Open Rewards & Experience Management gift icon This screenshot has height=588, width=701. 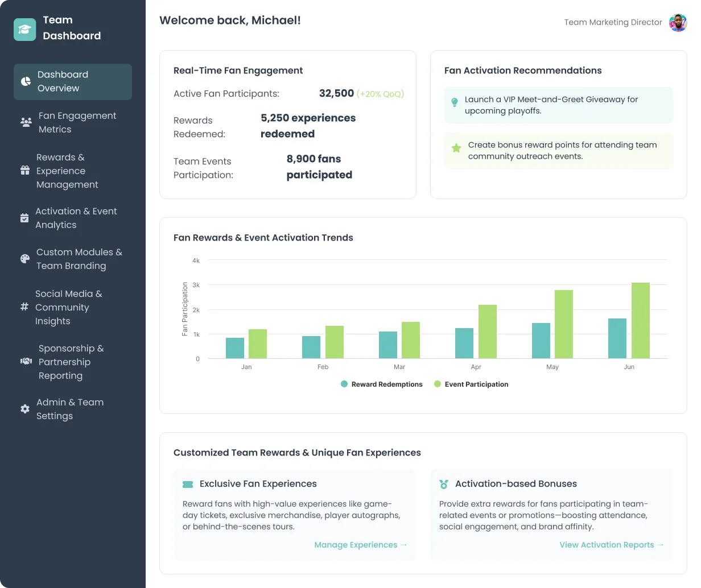(x=24, y=171)
